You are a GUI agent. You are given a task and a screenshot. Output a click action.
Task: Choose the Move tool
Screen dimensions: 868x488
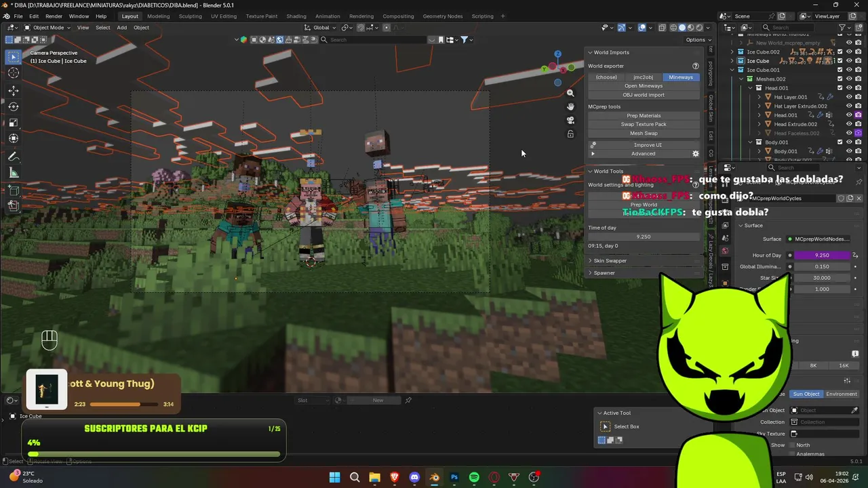click(x=14, y=90)
